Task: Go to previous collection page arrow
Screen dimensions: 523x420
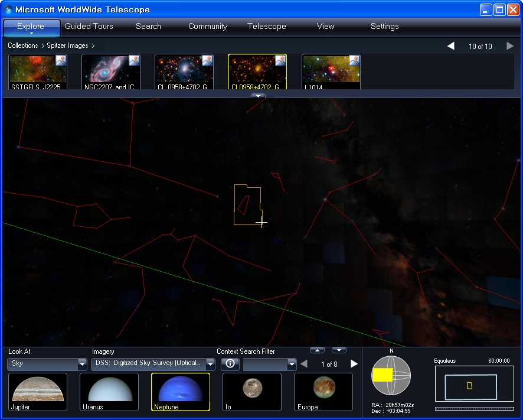Action: (450, 45)
